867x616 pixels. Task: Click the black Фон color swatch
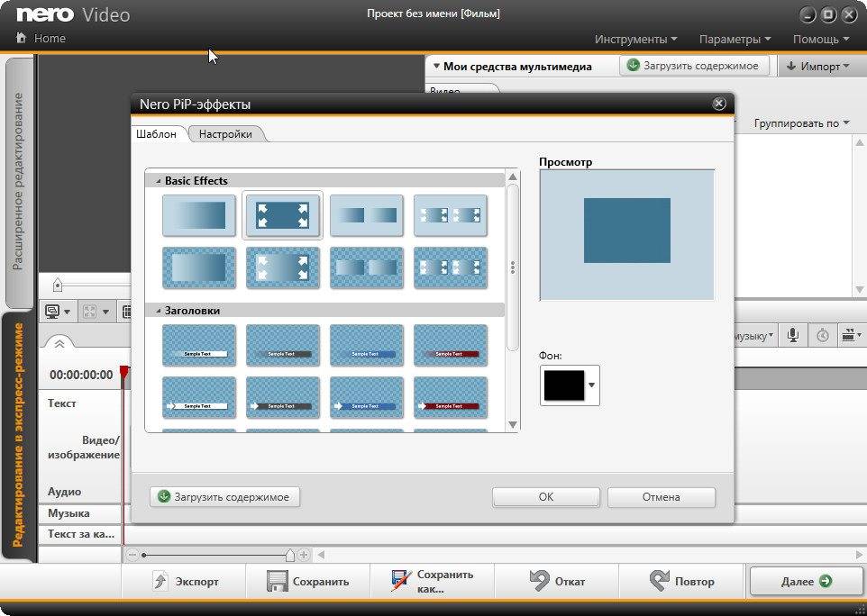point(564,385)
